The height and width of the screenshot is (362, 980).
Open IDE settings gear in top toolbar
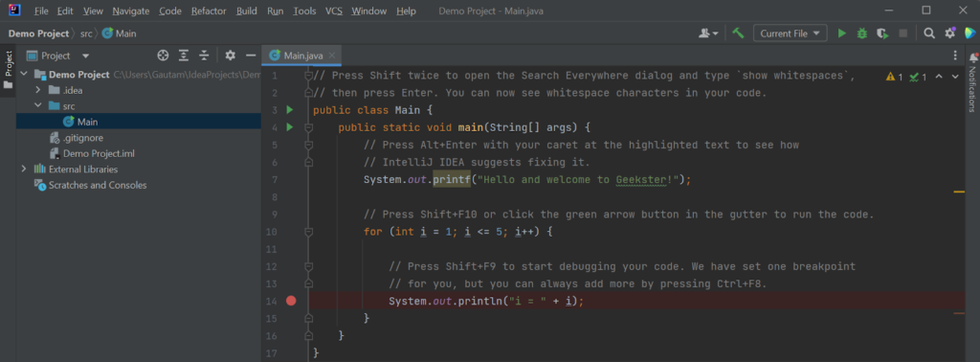click(950, 34)
